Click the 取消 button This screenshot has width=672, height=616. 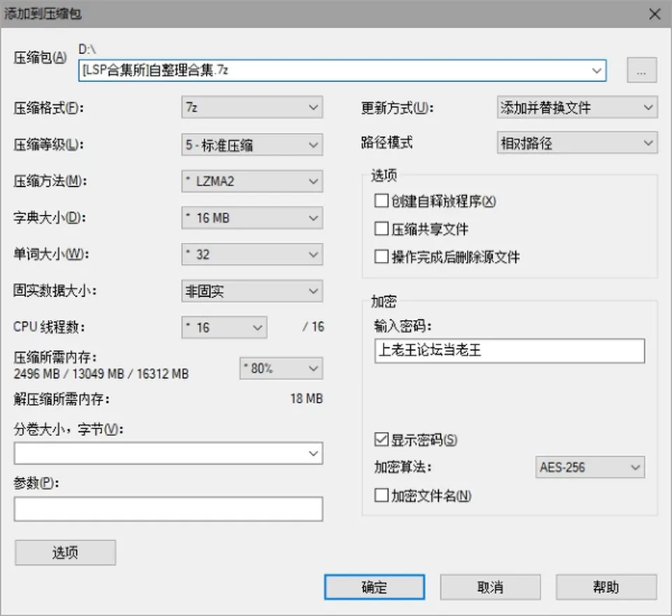[x=490, y=587]
